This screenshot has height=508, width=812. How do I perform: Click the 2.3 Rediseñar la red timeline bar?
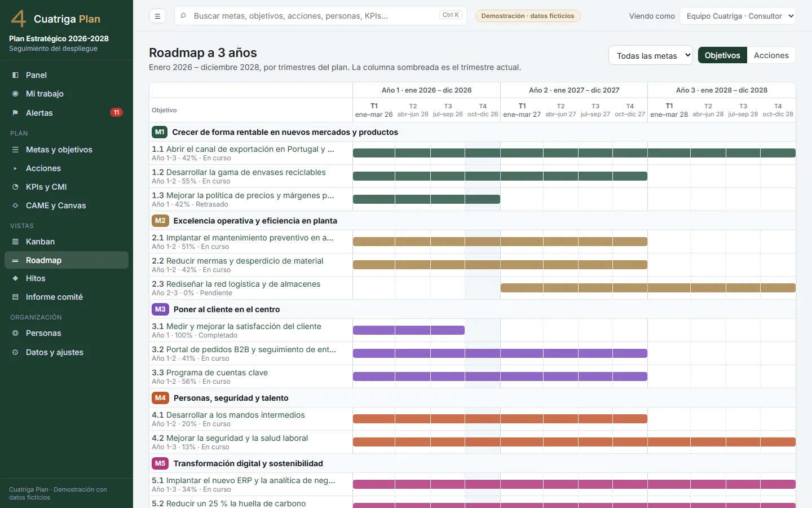click(648, 288)
